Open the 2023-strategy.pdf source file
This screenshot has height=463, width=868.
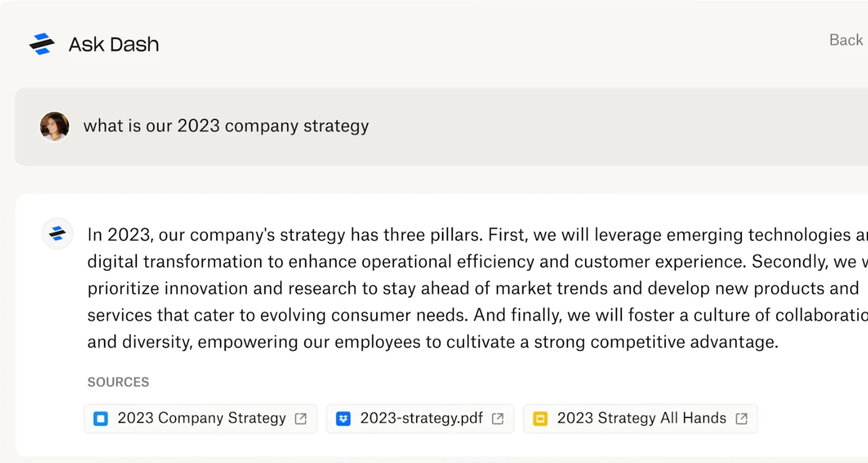pyautogui.click(x=420, y=419)
